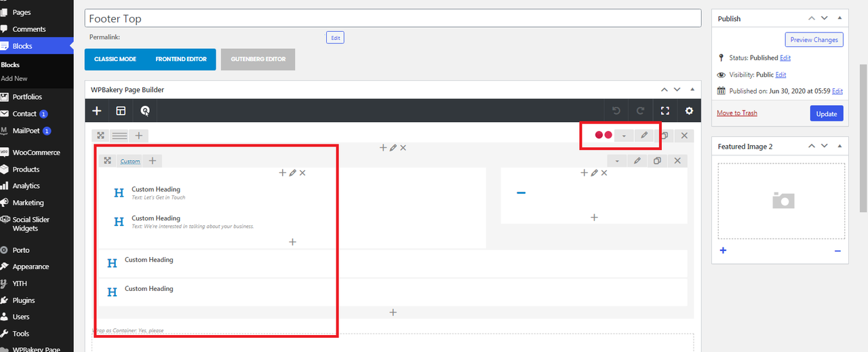868x352 pixels.
Task: Clone the outer row with copy icon
Action: click(x=665, y=136)
